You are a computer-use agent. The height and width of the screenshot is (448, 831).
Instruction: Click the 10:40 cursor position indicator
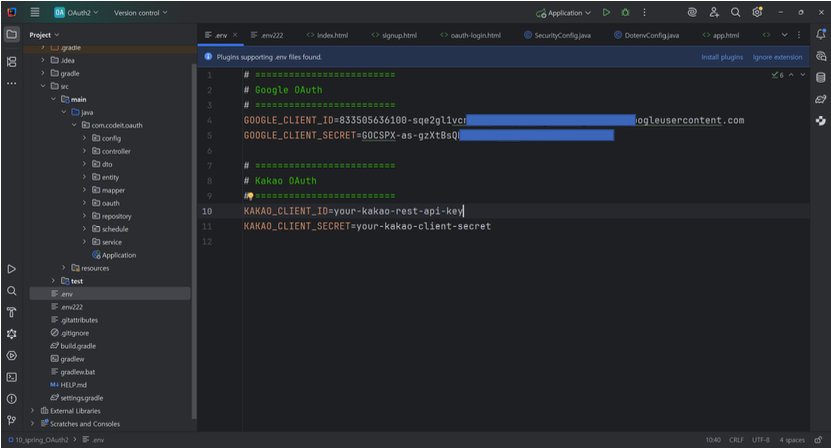(x=713, y=440)
